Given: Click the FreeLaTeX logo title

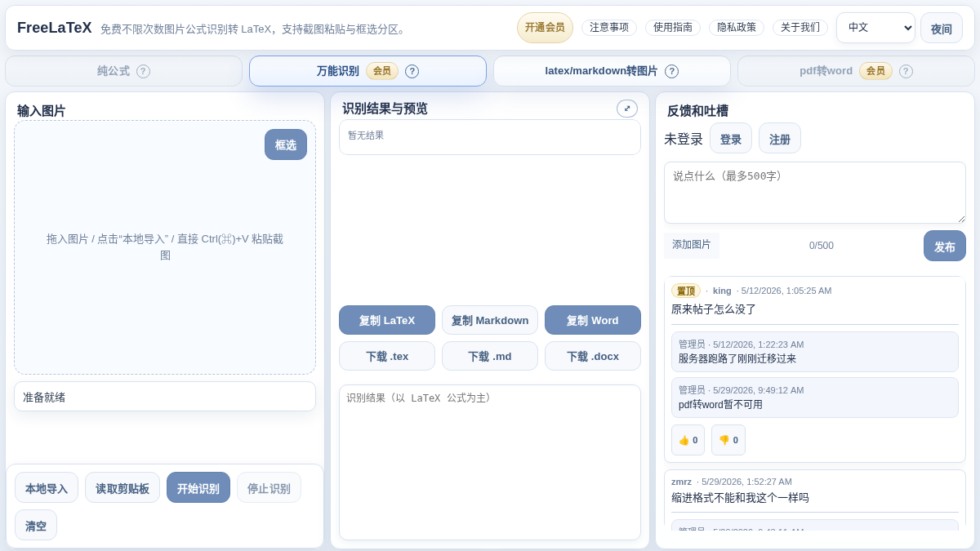Looking at the screenshot, I should coord(55,28).
